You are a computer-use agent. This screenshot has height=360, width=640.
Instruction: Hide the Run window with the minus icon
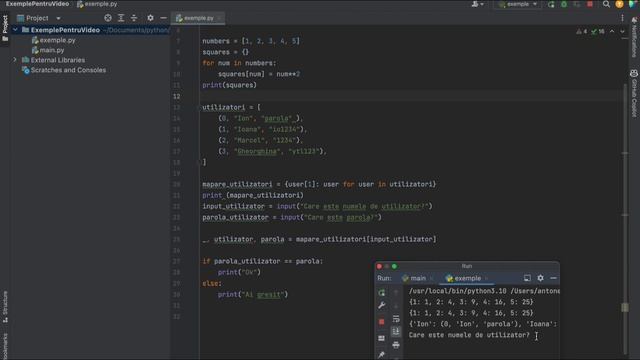click(x=553, y=278)
